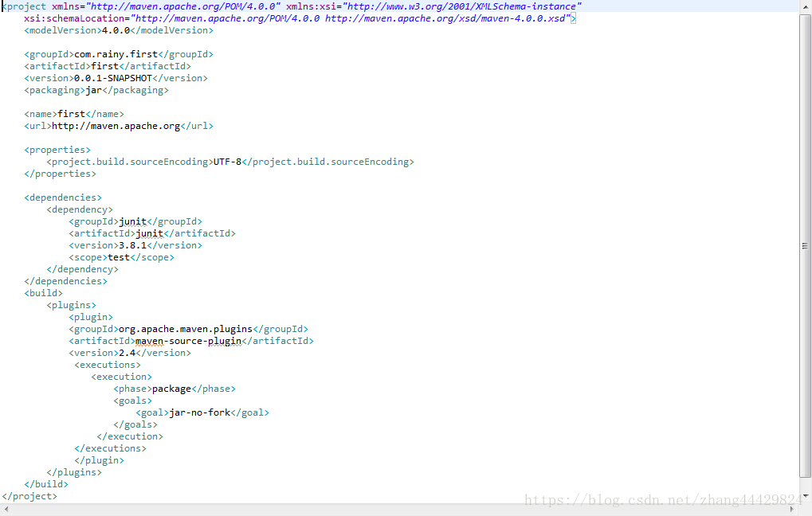The width and height of the screenshot is (812, 516).
Task: Click the xsi:schemaLocation attribute name
Action: pos(74,18)
